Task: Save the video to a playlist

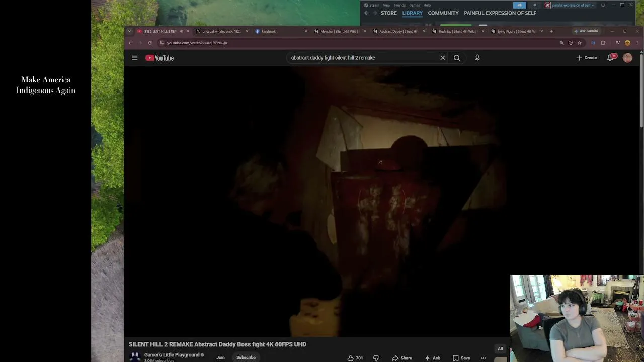Action: pos(461,358)
